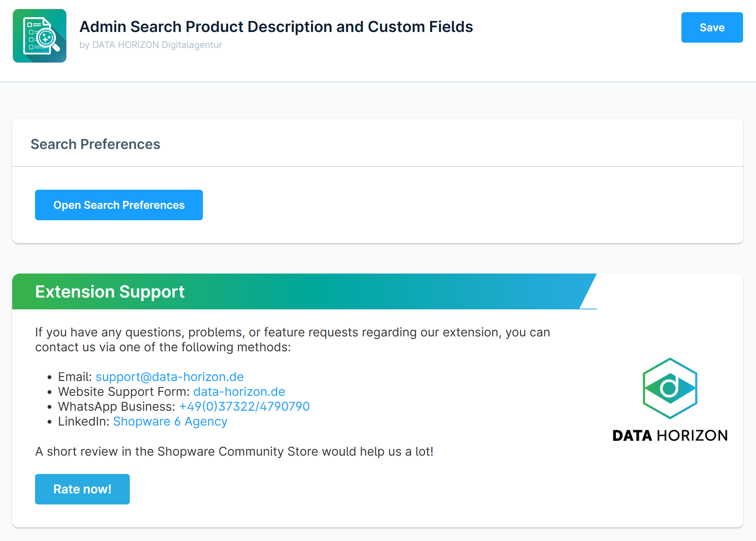756x541 pixels.
Task: Click the 'DATA HORIZON' wordmark text
Action: tap(670, 435)
